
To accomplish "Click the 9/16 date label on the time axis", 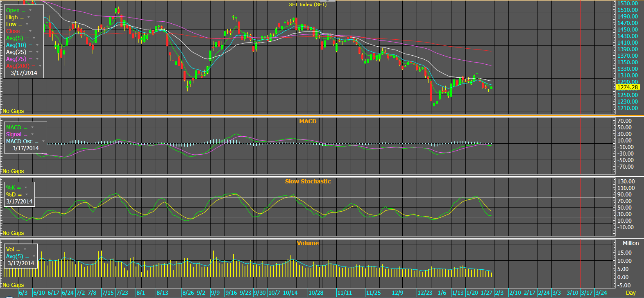I will 231,293.
